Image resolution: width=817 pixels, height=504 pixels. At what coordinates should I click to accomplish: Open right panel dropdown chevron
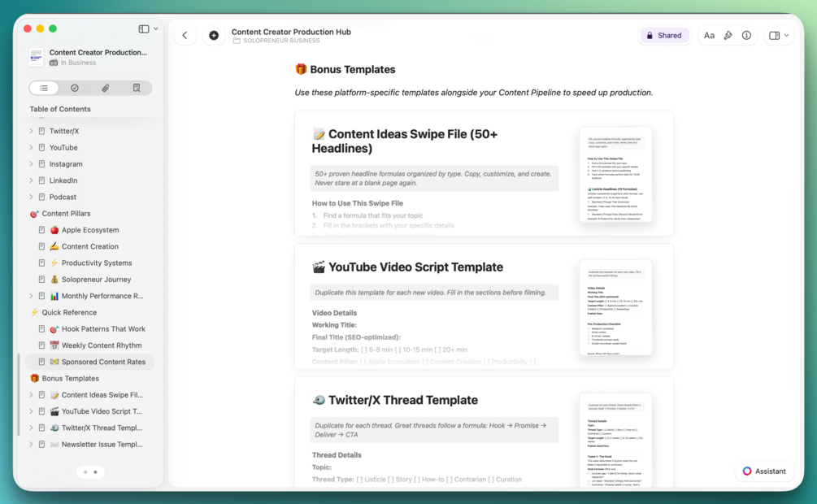click(786, 36)
